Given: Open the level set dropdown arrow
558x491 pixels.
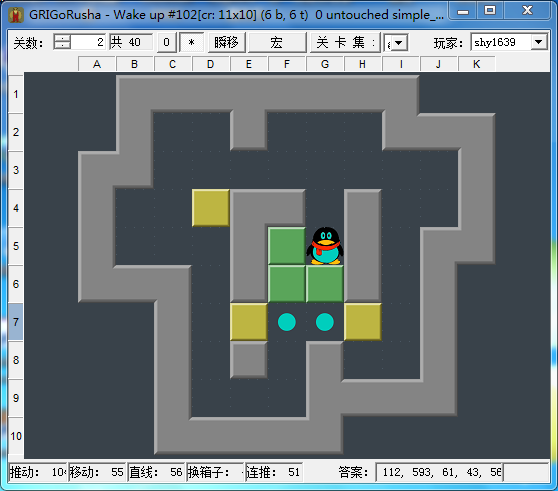Looking at the screenshot, I should pos(399,43).
